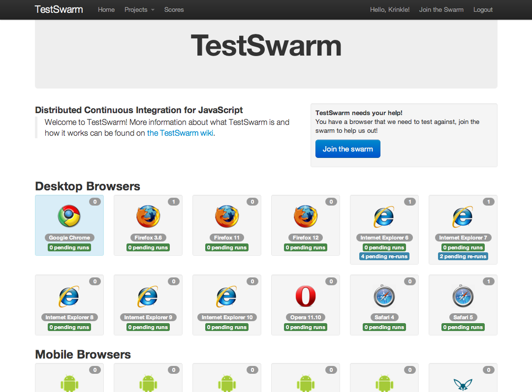Click the 2 pending re-runs badge

463,256
